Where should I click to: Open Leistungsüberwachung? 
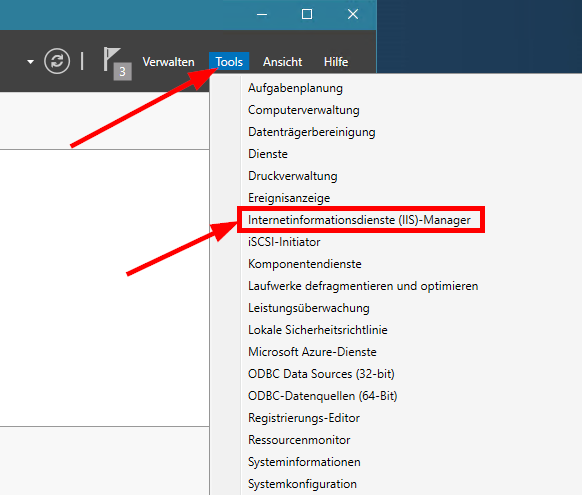point(308,308)
